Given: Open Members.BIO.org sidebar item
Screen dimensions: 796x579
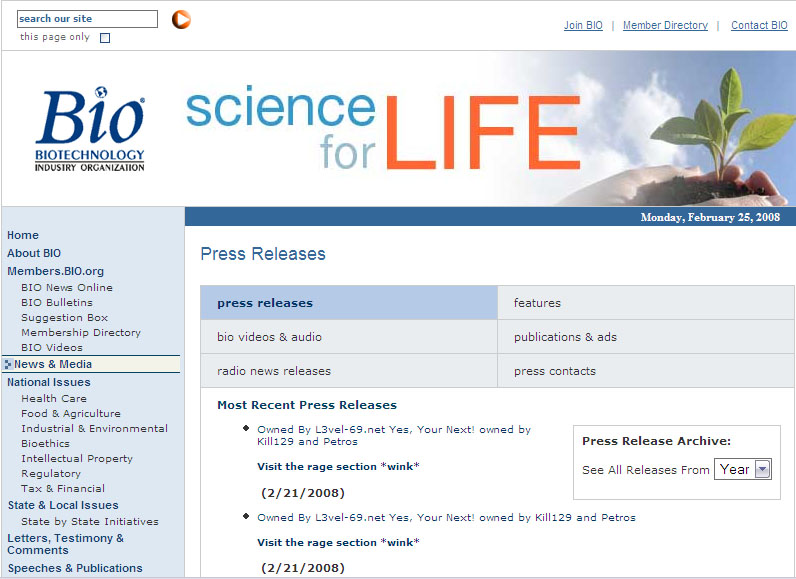Looking at the screenshot, I should (x=55, y=271).
